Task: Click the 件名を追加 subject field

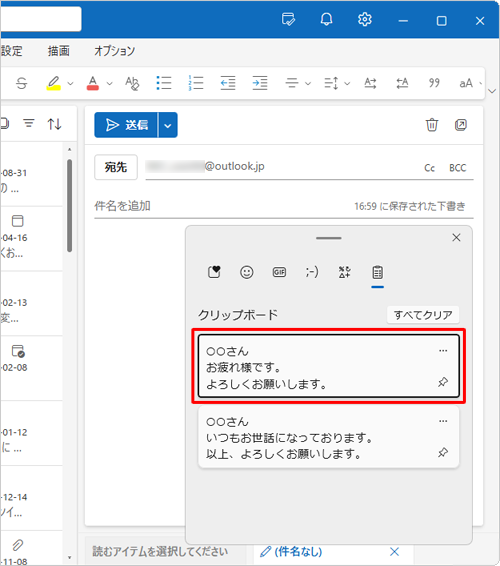Action: point(222,206)
